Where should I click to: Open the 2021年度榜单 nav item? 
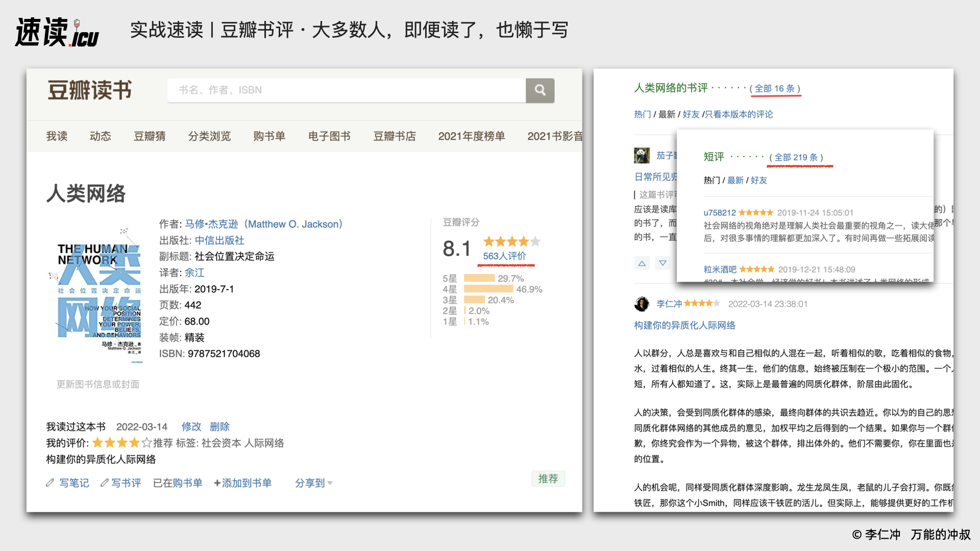(x=472, y=136)
